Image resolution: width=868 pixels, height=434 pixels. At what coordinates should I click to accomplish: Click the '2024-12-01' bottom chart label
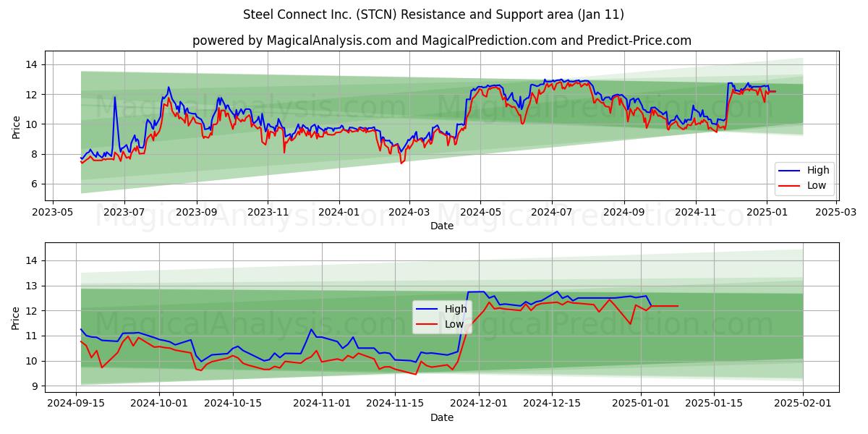click(478, 404)
